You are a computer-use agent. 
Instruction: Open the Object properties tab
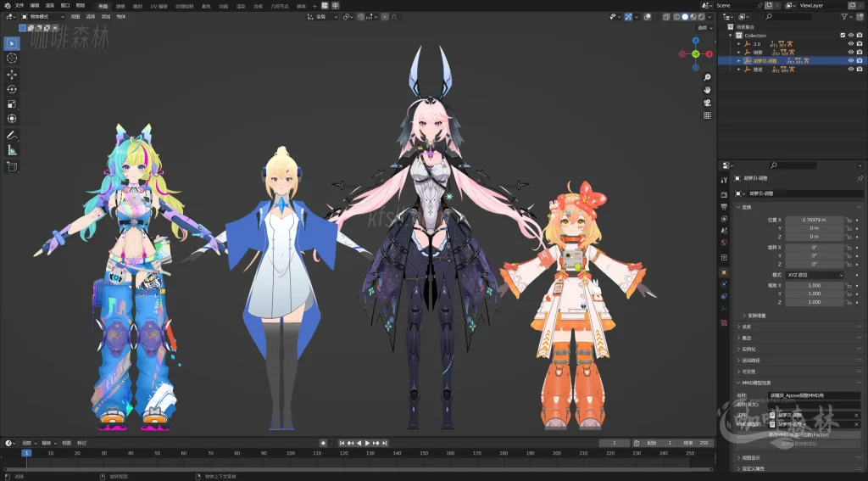724,272
